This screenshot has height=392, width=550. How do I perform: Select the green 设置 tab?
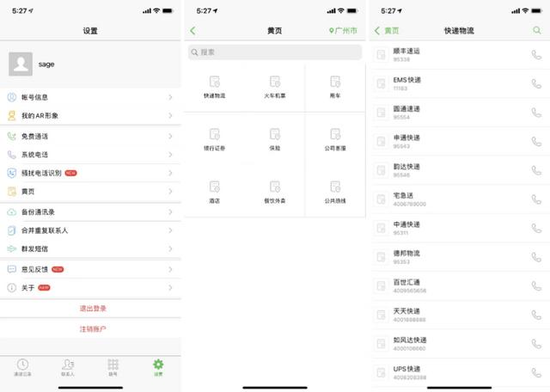click(158, 367)
